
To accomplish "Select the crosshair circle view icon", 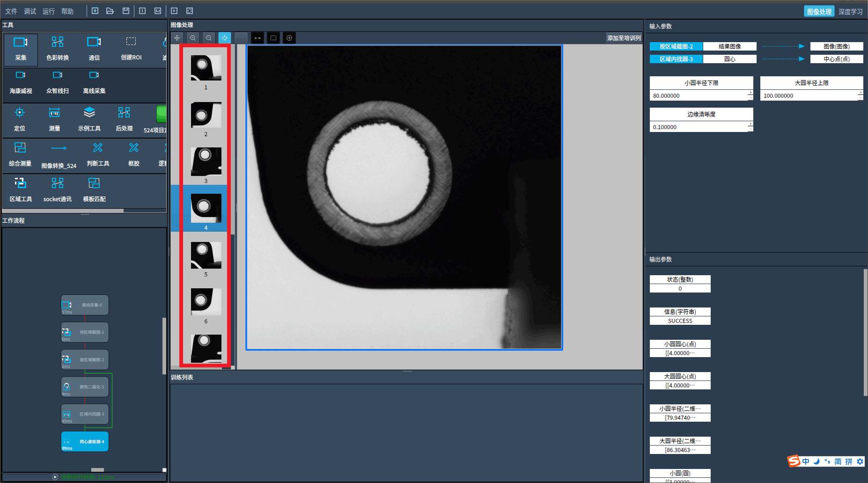I will tap(289, 38).
